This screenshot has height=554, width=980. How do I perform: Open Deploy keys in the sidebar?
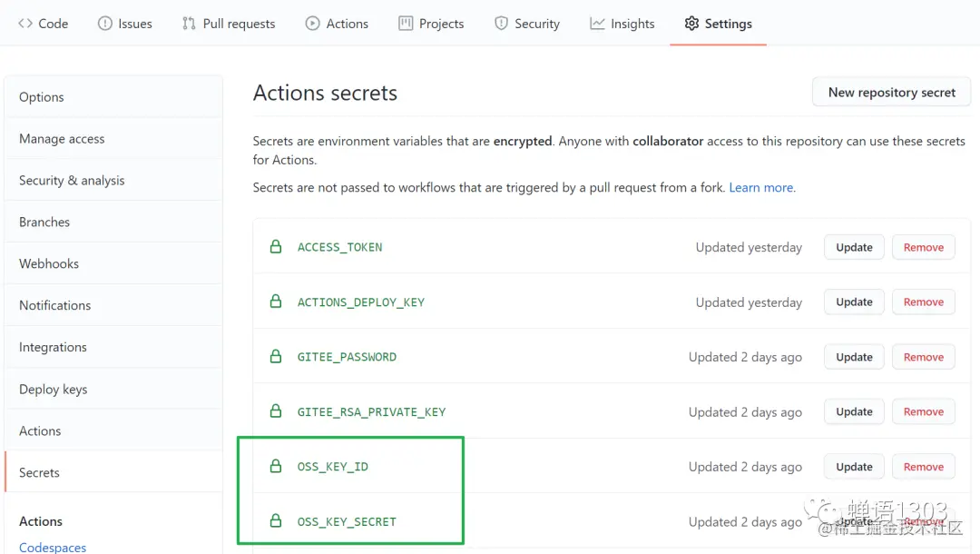pyautogui.click(x=54, y=389)
